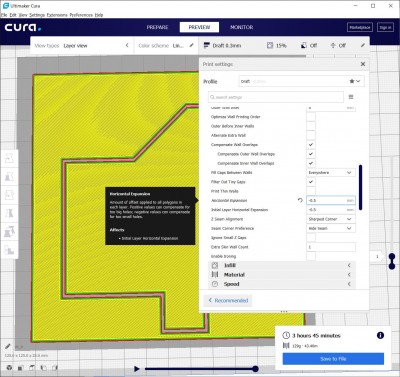Select the Scale tool in left toolbar

point(9,177)
